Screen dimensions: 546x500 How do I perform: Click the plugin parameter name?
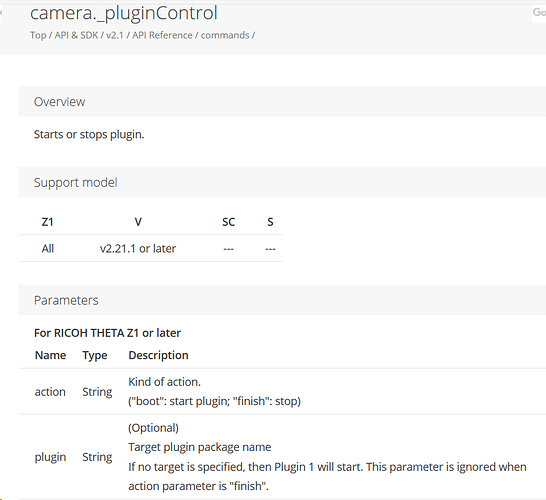[x=50, y=457]
